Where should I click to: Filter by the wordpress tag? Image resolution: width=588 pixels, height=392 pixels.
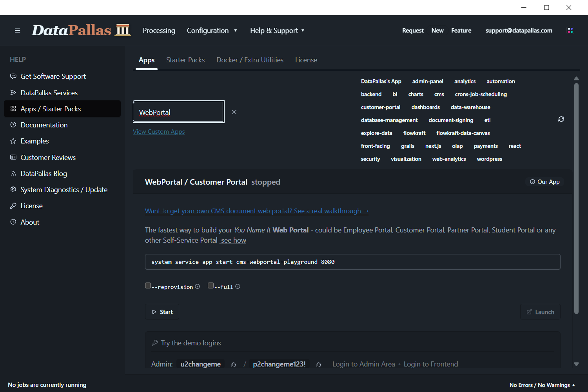(x=489, y=159)
